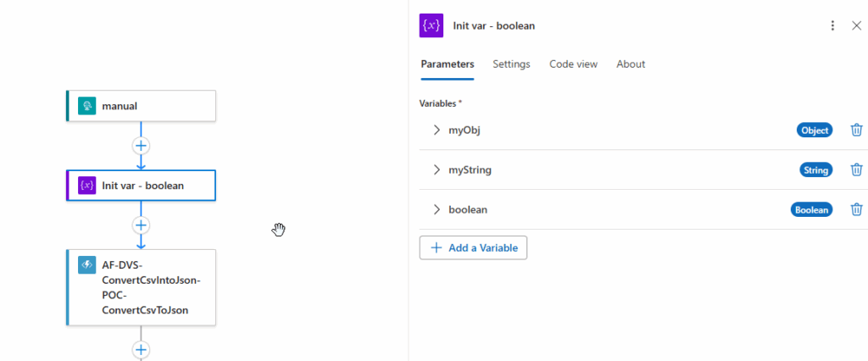The width and height of the screenshot is (868, 361).
Task: Expand the myObj variable row
Action: tap(437, 130)
